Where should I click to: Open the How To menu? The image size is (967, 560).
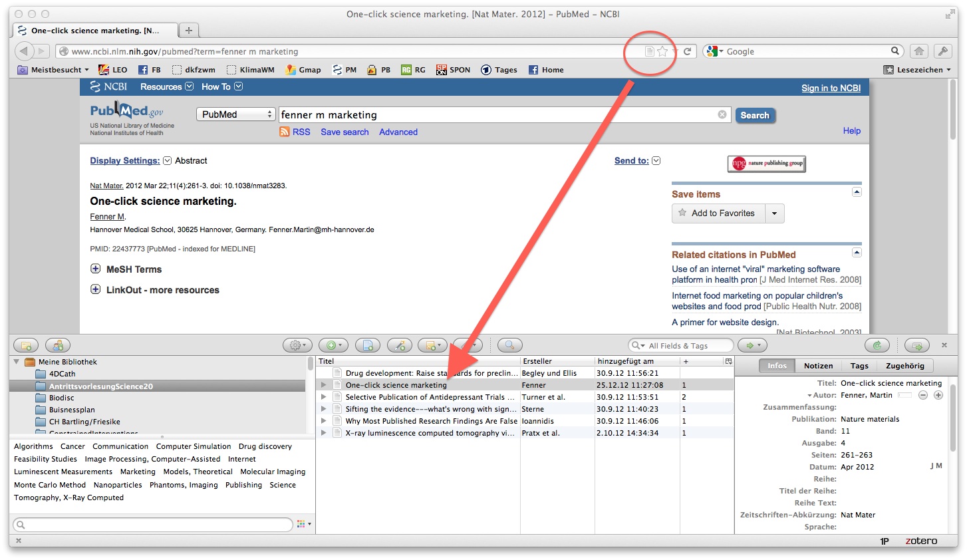point(222,86)
